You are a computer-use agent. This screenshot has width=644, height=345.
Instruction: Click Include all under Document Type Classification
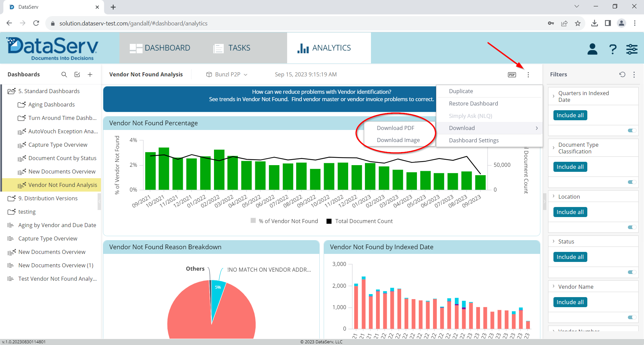(x=570, y=167)
